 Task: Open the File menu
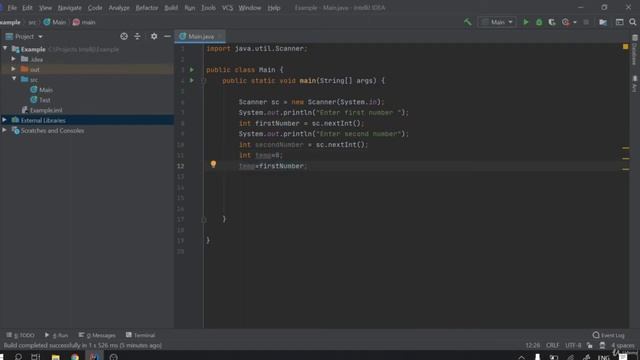pos(12,8)
